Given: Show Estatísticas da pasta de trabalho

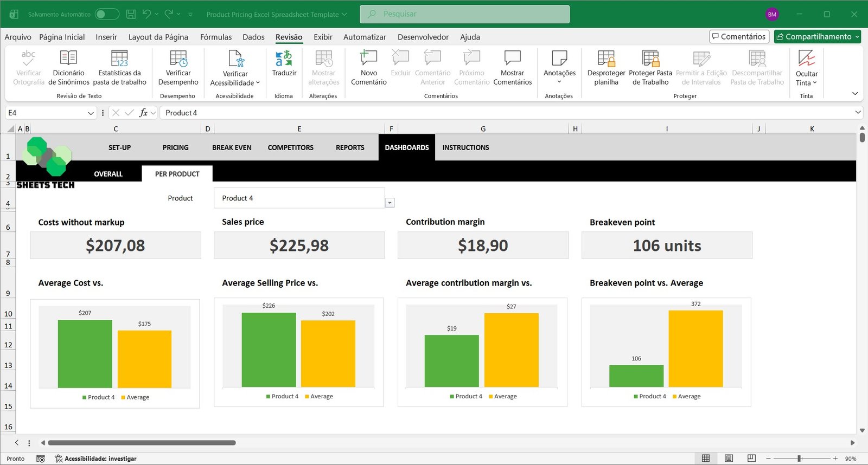Looking at the screenshot, I should (119, 68).
